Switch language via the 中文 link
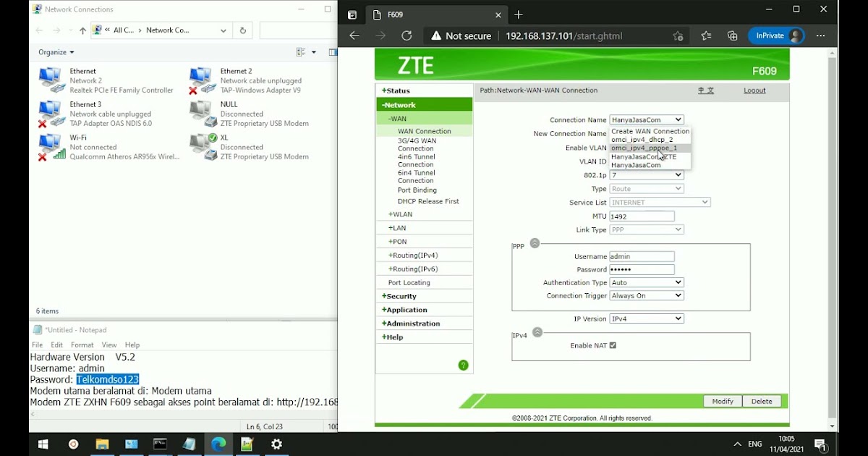This screenshot has width=868, height=456. pyautogui.click(x=706, y=90)
